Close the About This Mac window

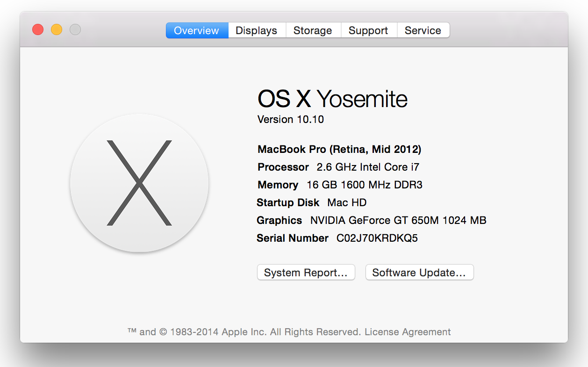[x=38, y=29]
